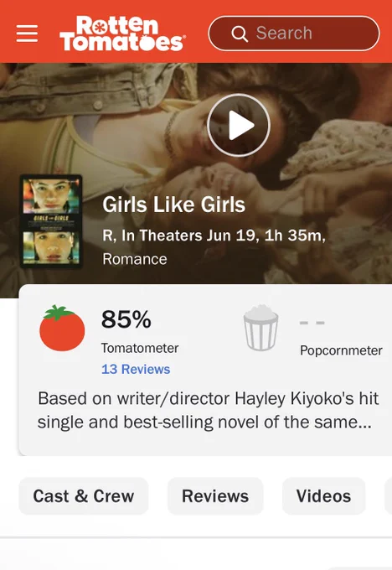Viewport: 392px width, 570px height.
Task: Click the Romance genre text
Action: (134, 259)
